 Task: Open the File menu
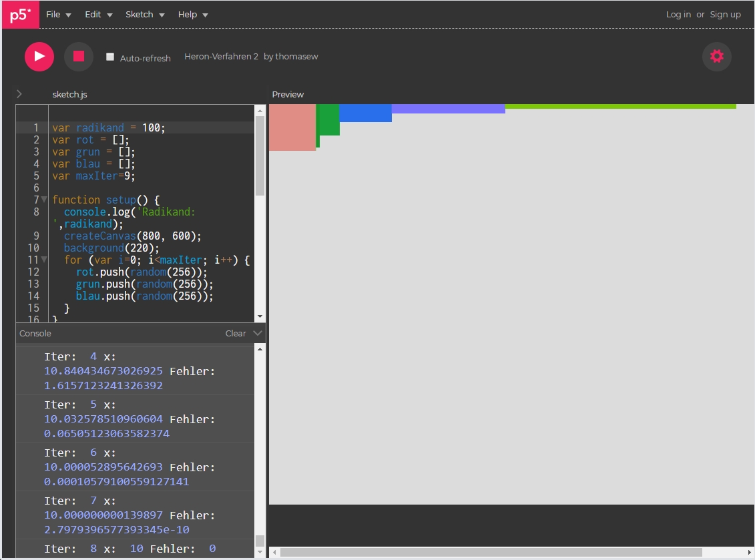58,15
